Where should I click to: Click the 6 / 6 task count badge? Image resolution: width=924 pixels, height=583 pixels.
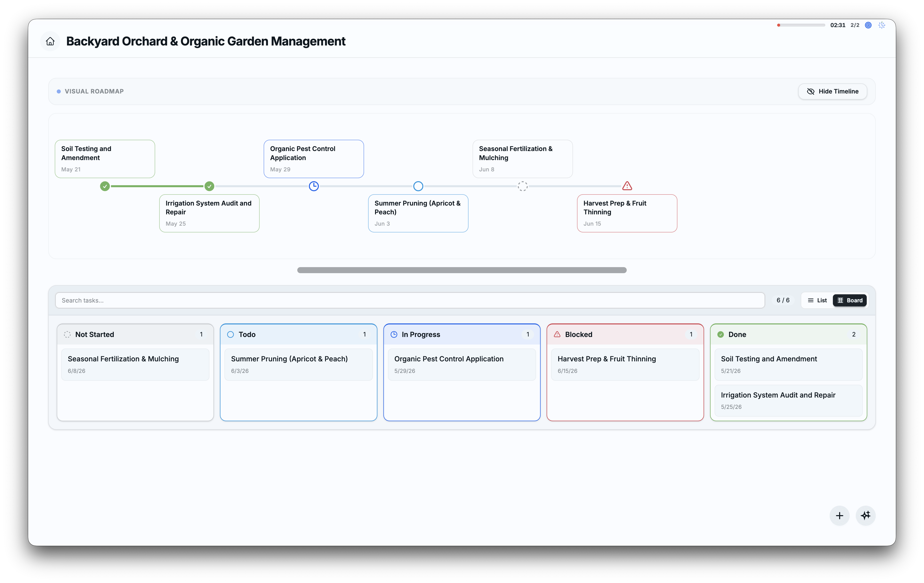pos(783,300)
